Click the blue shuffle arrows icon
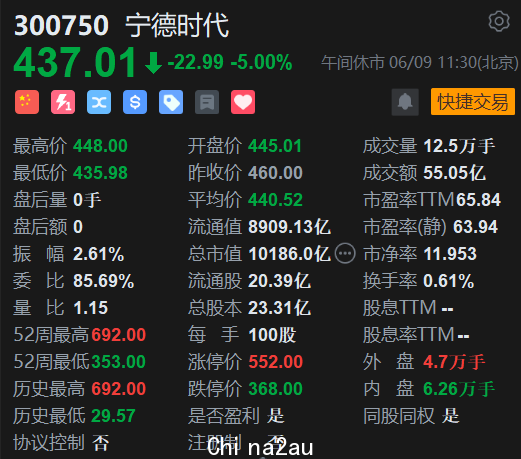 99,102
